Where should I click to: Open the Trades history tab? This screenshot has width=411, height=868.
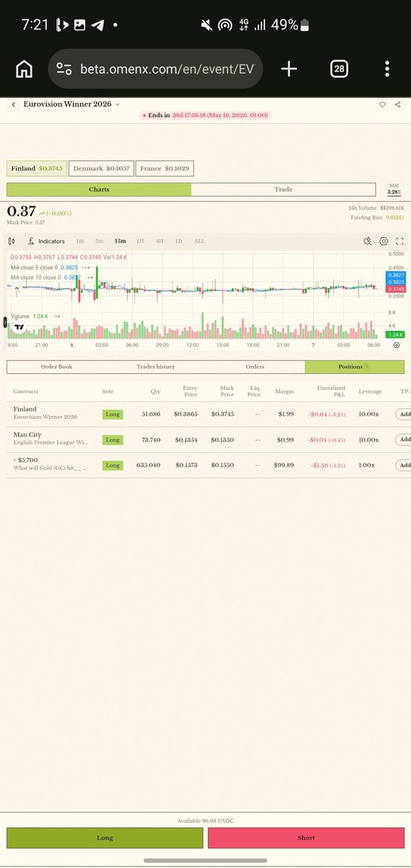click(156, 367)
